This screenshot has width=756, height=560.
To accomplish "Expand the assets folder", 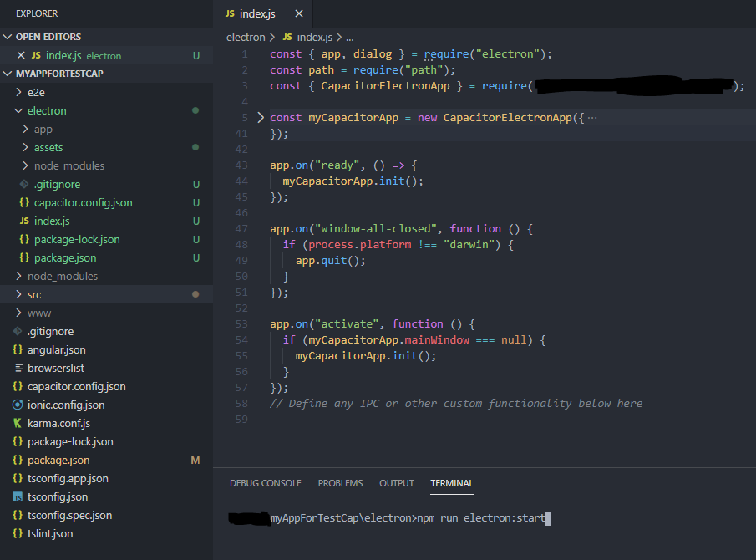I will pyautogui.click(x=26, y=147).
